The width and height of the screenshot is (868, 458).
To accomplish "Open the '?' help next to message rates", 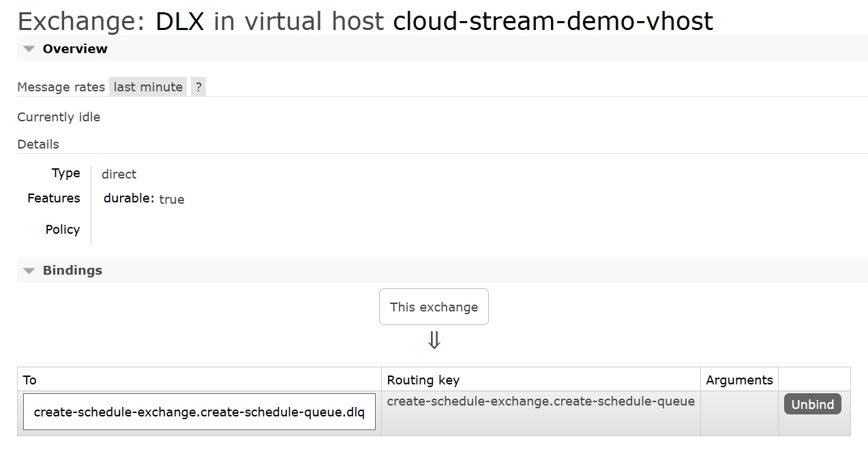I will [198, 87].
